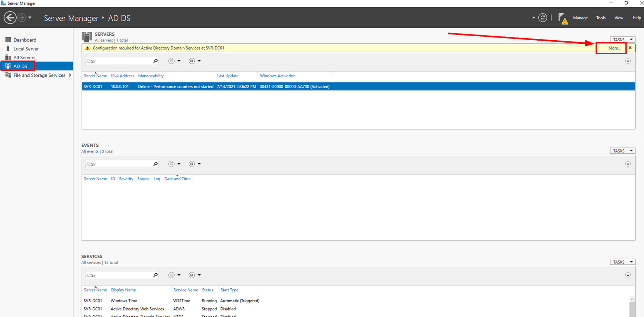Open the Help menu
Image resolution: width=644 pixels, height=317 pixels.
pos(637,18)
